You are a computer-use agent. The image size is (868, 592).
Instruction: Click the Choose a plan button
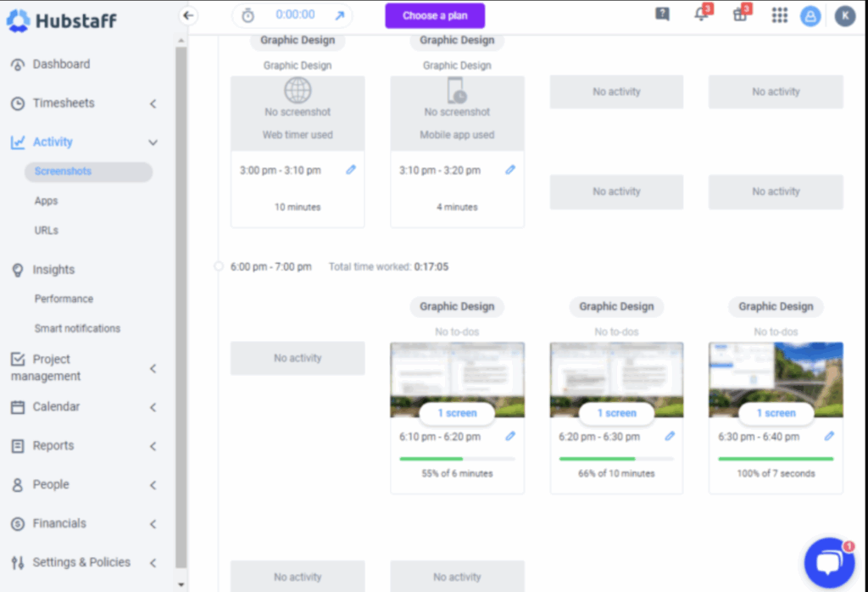[434, 15]
